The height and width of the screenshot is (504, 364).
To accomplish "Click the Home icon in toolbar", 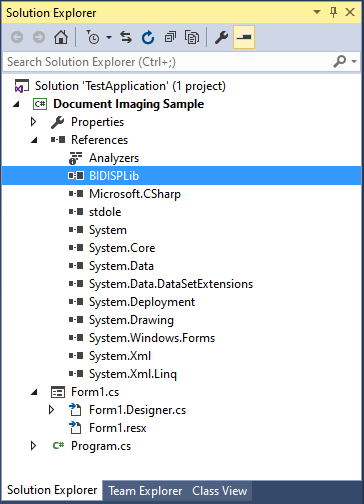I will click(61, 37).
